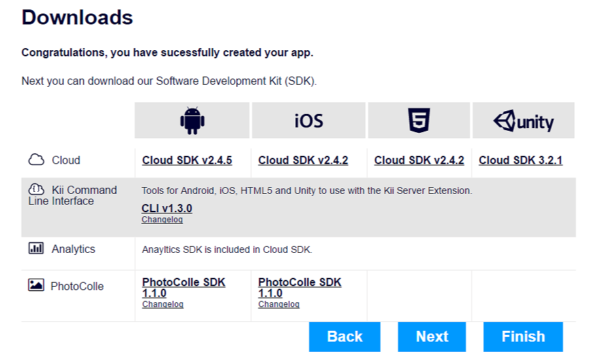The image size is (602, 364).
Task: Click the Analytics bar chart icon
Action: (36, 248)
